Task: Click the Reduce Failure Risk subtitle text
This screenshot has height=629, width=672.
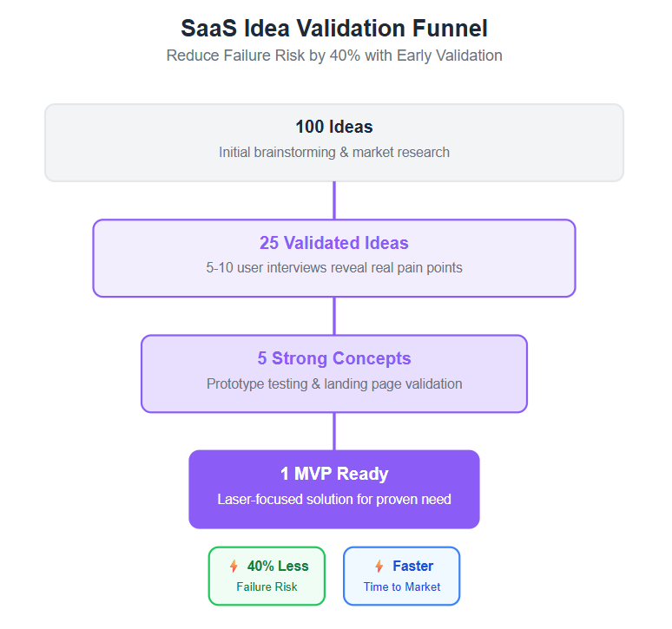Action: [x=334, y=56]
